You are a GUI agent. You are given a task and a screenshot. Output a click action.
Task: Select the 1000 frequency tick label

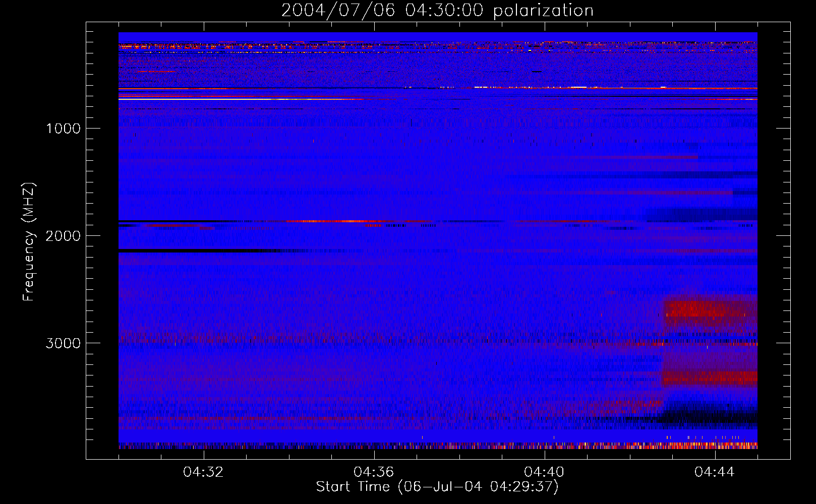[63, 129]
